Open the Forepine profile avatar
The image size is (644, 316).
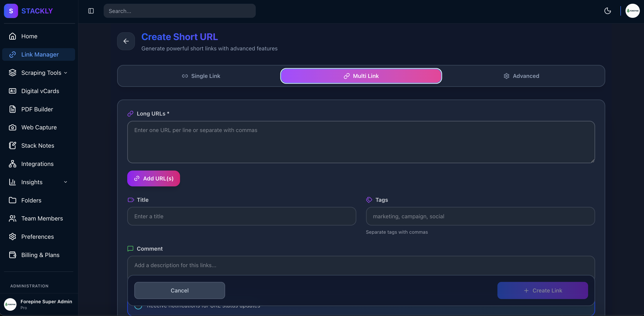coord(632,11)
